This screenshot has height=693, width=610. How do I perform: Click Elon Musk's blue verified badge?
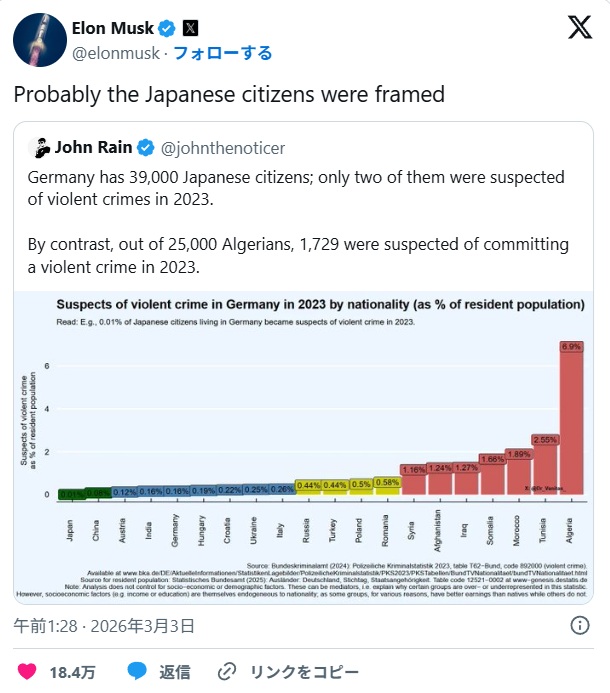(168, 29)
